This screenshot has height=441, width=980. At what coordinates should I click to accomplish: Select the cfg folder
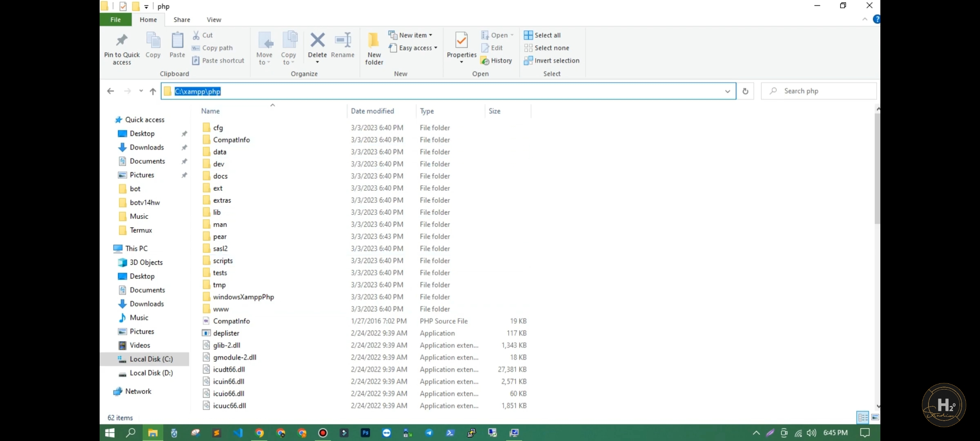point(213,128)
